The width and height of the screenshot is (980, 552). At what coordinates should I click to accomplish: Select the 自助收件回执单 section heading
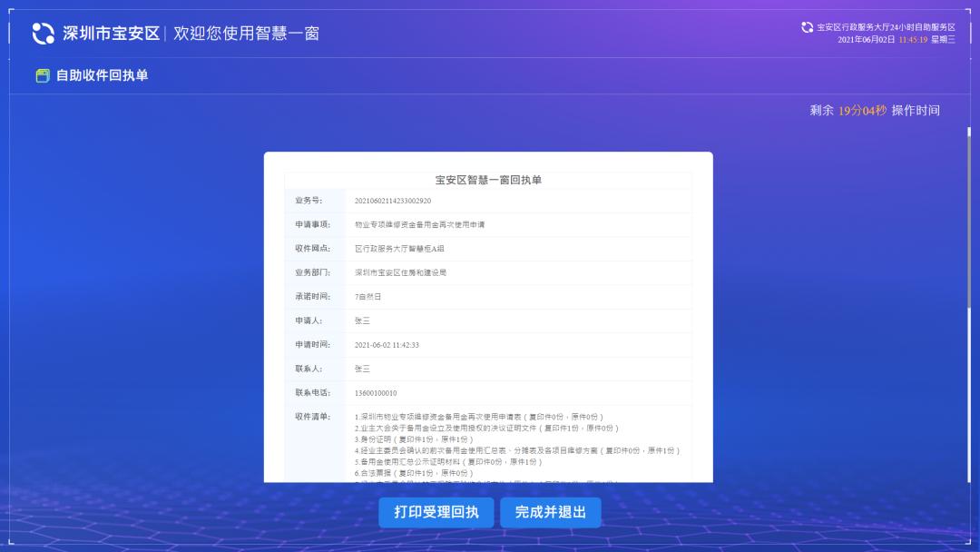point(102,76)
